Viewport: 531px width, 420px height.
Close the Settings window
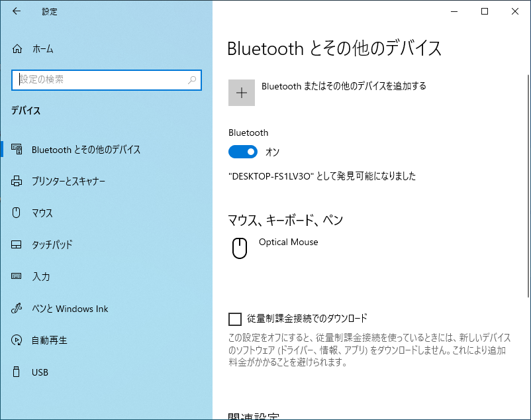[x=515, y=11]
